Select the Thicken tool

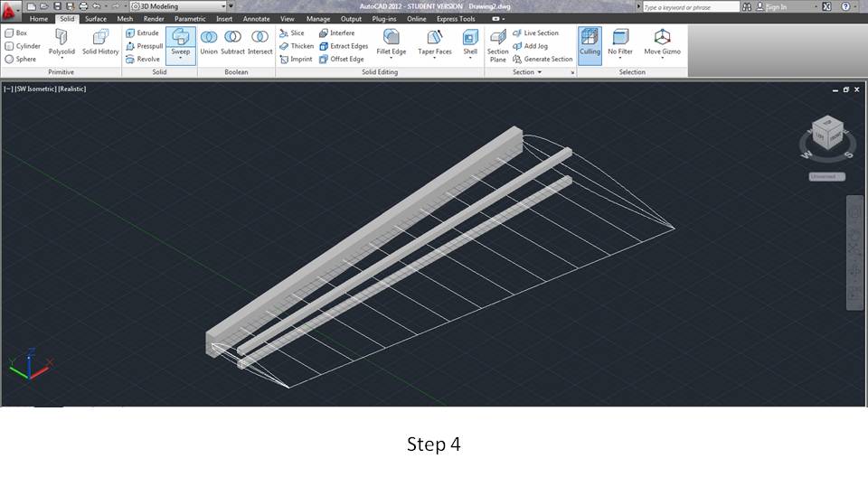click(x=297, y=46)
